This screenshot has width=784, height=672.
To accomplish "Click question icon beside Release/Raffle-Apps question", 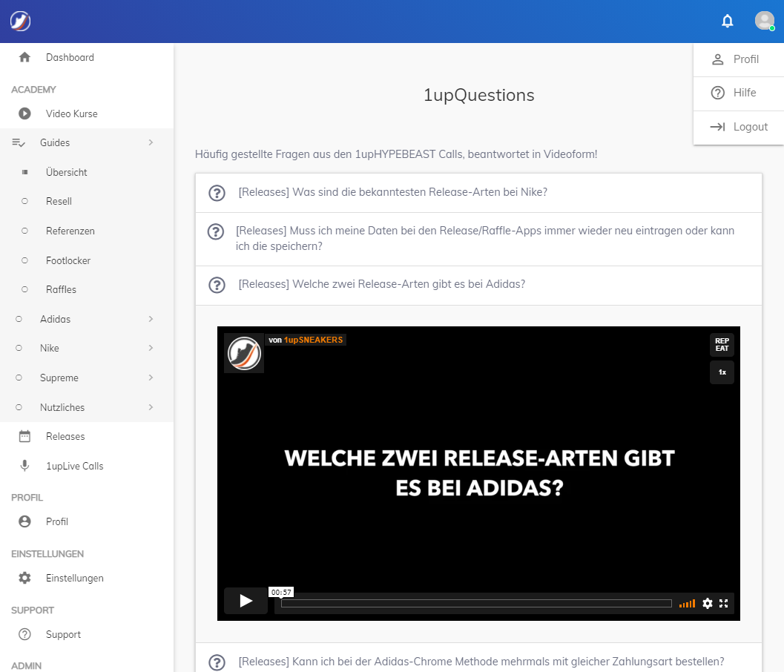I will (216, 231).
